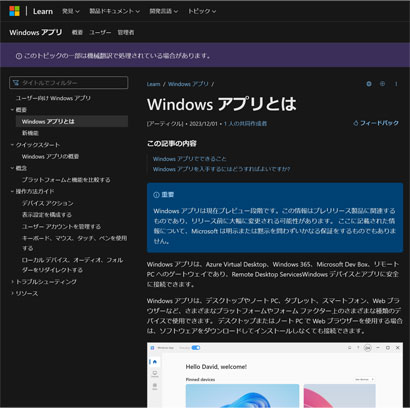Click the Devices icon in the app screenshot sidebar

click(x=155, y=374)
